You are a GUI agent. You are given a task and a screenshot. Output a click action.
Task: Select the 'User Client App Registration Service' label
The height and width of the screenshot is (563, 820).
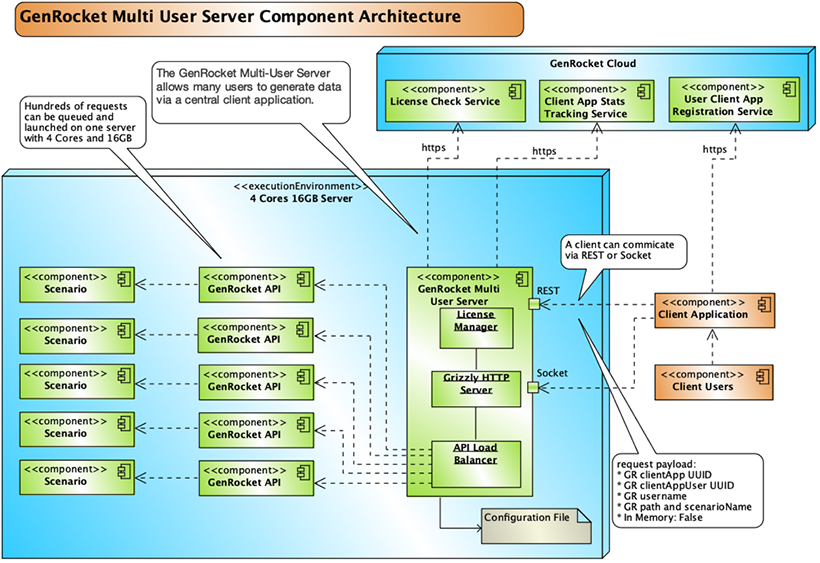[x=723, y=106]
